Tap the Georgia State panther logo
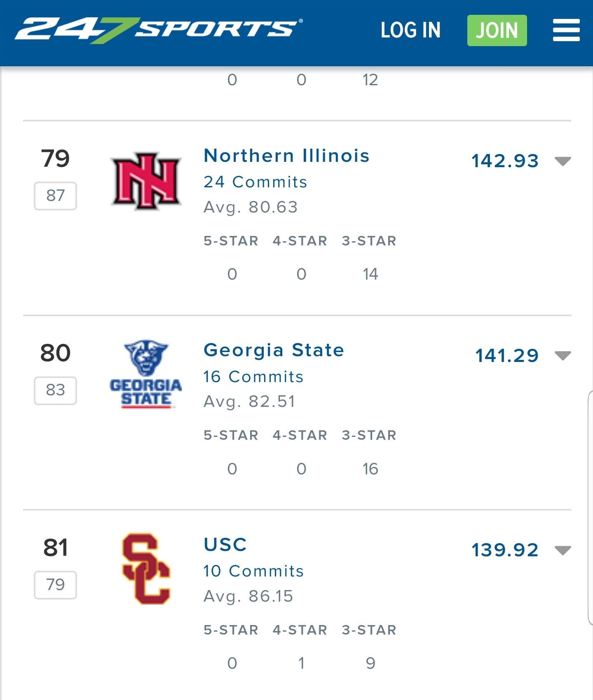The width and height of the screenshot is (593, 700). tap(146, 374)
